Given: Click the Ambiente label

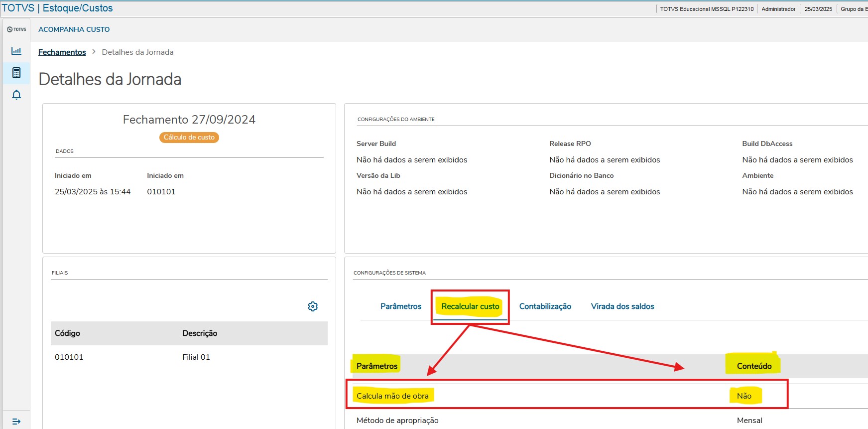Looking at the screenshot, I should [758, 175].
